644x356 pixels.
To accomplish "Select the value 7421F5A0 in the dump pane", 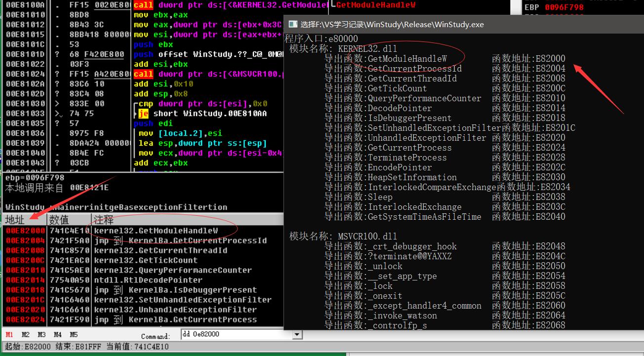I will click(69, 240).
